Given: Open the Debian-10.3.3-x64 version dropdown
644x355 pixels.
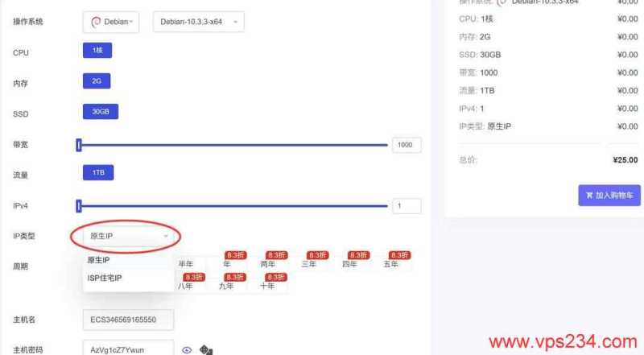Looking at the screenshot, I should coord(199,22).
